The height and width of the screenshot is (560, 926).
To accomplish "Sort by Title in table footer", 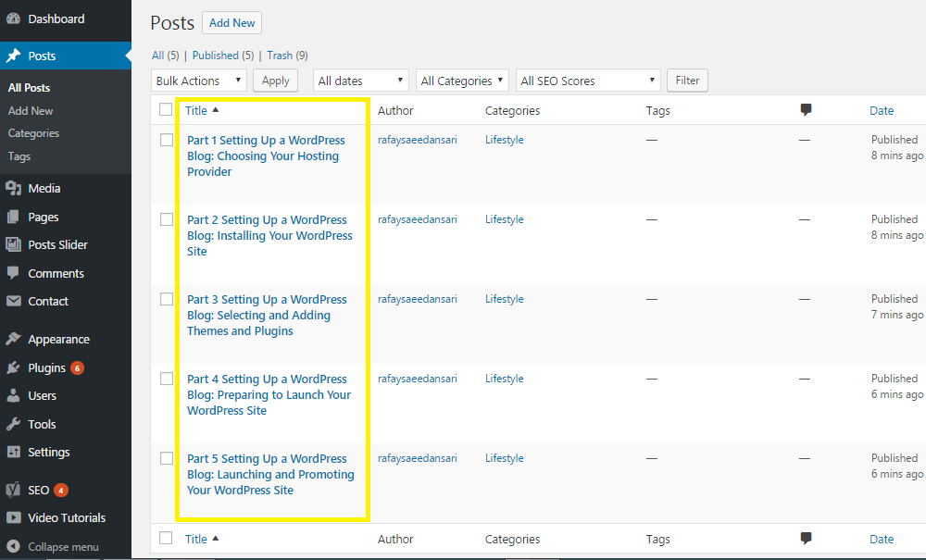I will point(202,539).
